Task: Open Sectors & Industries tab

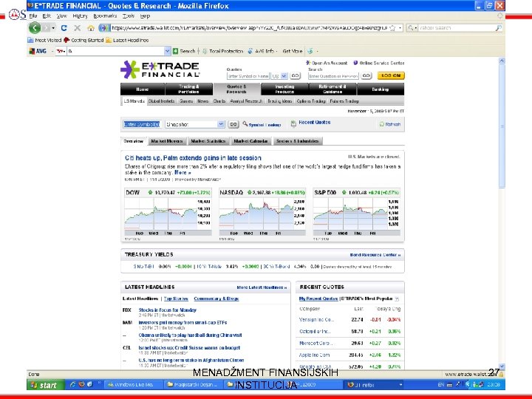Action: pyautogui.click(x=297, y=141)
